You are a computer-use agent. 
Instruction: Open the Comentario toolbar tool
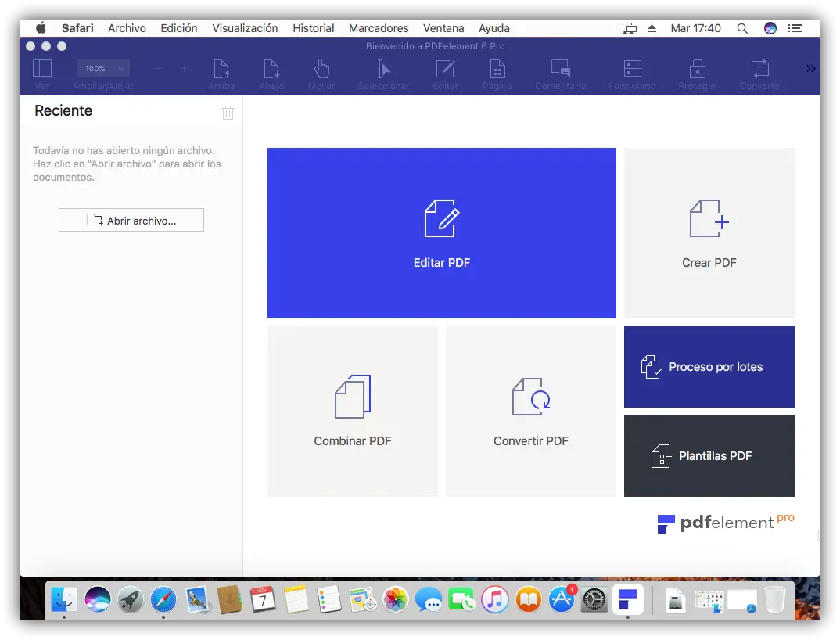[x=560, y=69]
